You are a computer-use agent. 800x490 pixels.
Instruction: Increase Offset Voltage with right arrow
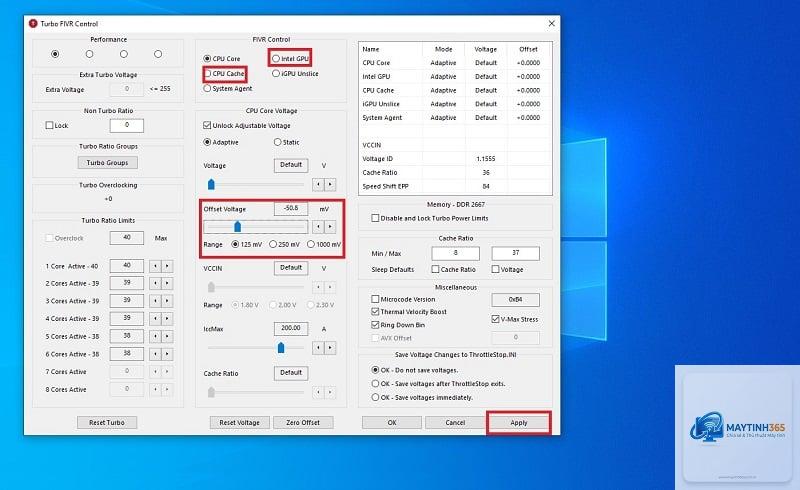330,226
